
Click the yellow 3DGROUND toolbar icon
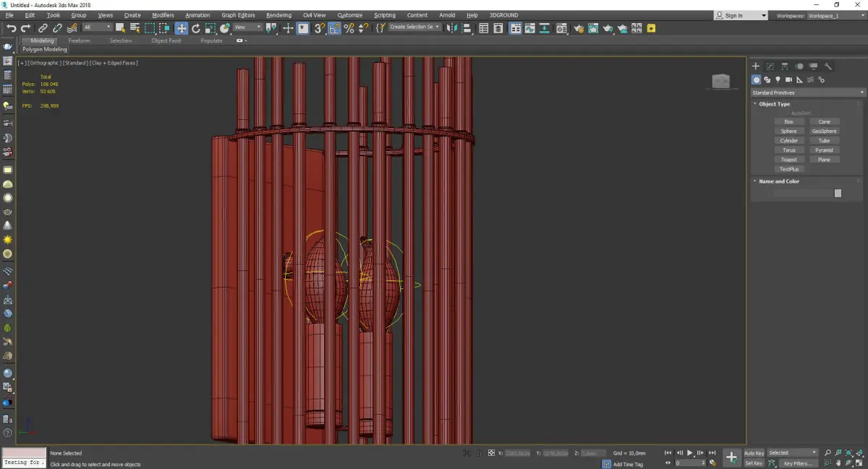click(x=651, y=28)
